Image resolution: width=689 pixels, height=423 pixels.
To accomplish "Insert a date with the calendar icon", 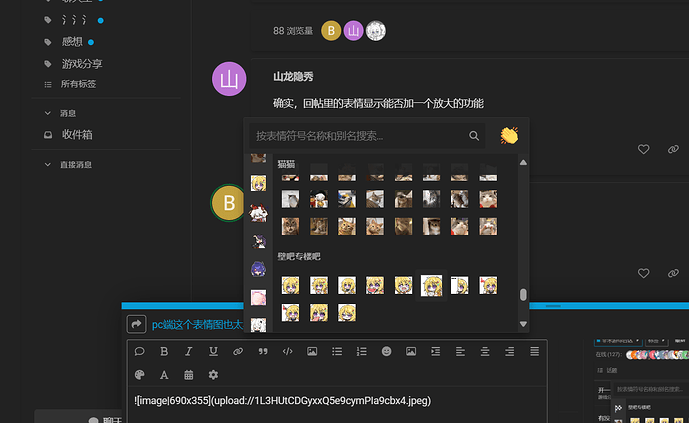I will (x=189, y=375).
